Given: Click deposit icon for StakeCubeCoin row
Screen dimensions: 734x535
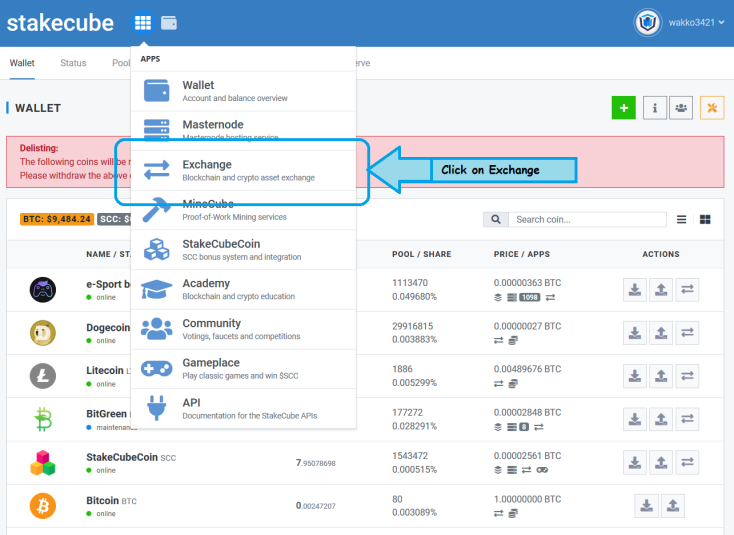Looking at the screenshot, I should tap(635, 462).
